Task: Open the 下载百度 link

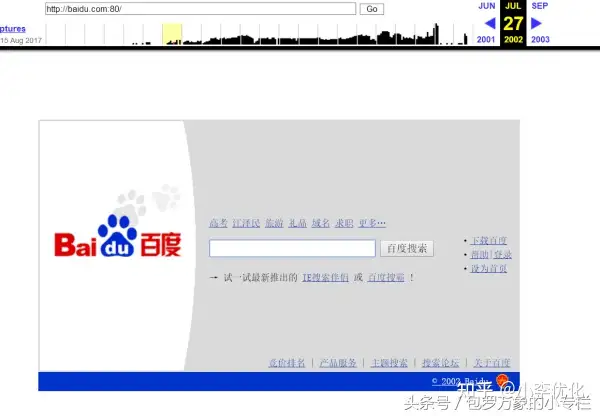Action: (489, 241)
